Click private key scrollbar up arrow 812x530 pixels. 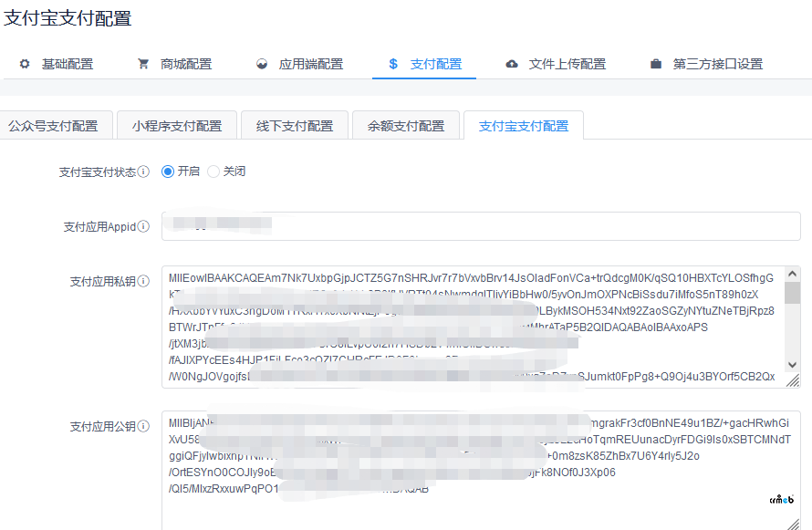point(792,274)
